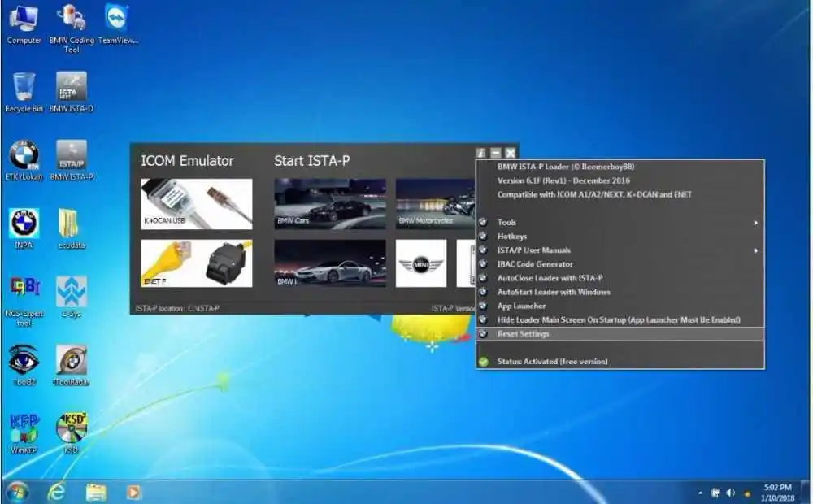Screen dimensions: 813x504
Task: Click Status: Activated (free version) entry
Action: (x=620, y=362)
